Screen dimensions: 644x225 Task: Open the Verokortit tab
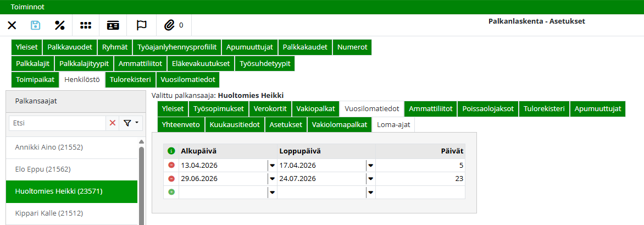(x=270, y=109)
